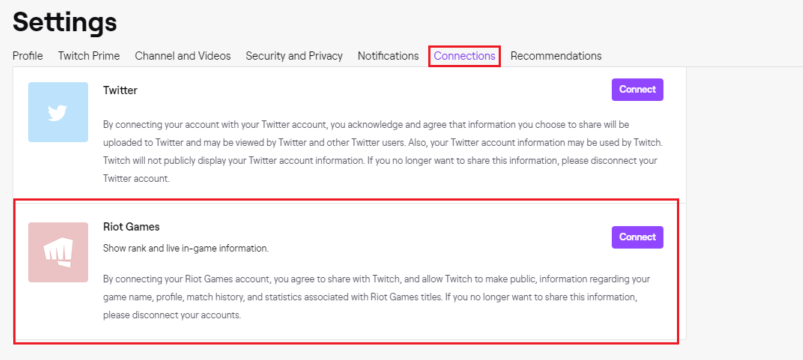
Task: Connect your Twitter account
Action: pyautogui.click(x=637, y=90)
